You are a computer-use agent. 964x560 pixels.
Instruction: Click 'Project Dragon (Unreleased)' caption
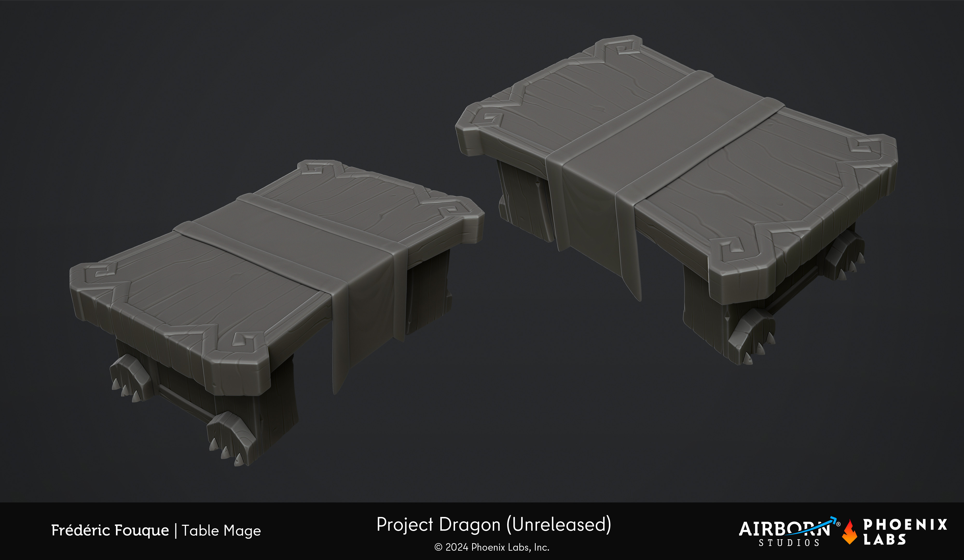(x=494, y=524)
